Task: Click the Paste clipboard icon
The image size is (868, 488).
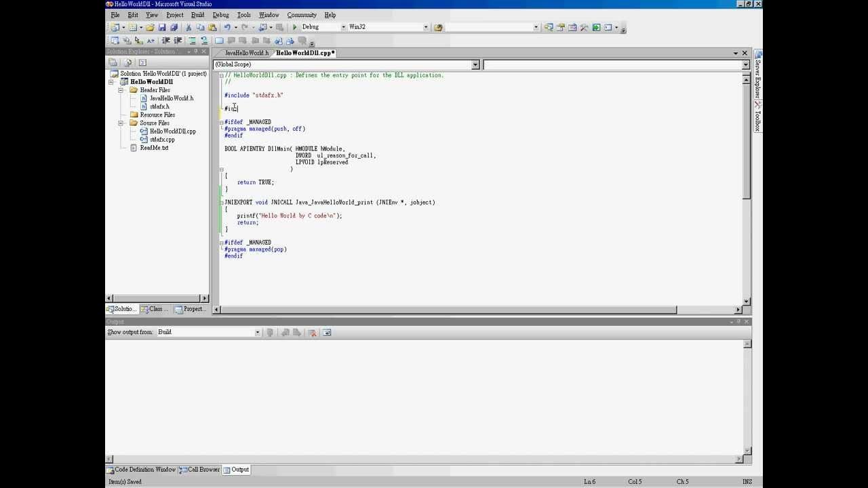Action: click(x=212, y=27)
